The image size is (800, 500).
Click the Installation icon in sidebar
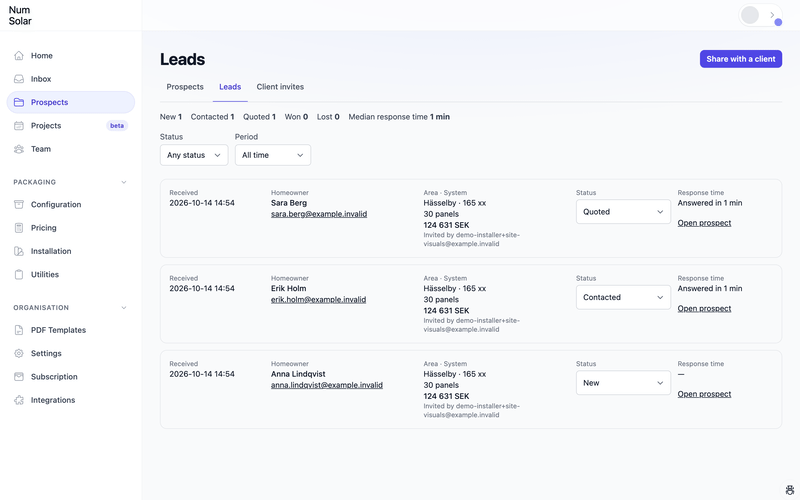point(19,251)
